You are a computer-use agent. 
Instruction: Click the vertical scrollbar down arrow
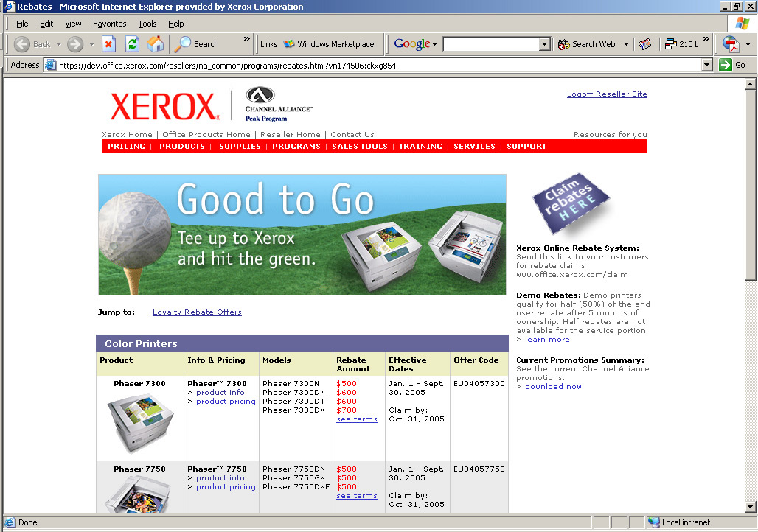point(750,507)
